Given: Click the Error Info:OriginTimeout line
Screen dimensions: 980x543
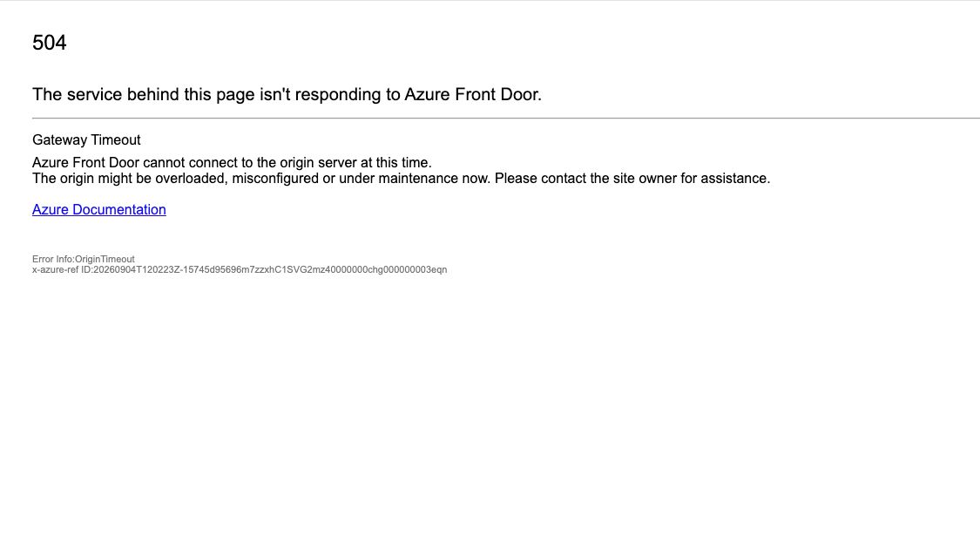Looking at the screenshot, I should [83, 259].
